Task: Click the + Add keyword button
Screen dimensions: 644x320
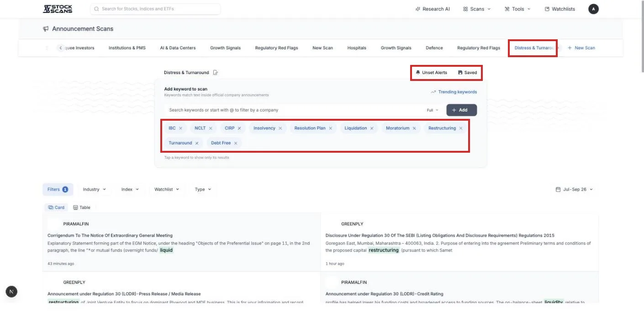Action: [461, 110]
